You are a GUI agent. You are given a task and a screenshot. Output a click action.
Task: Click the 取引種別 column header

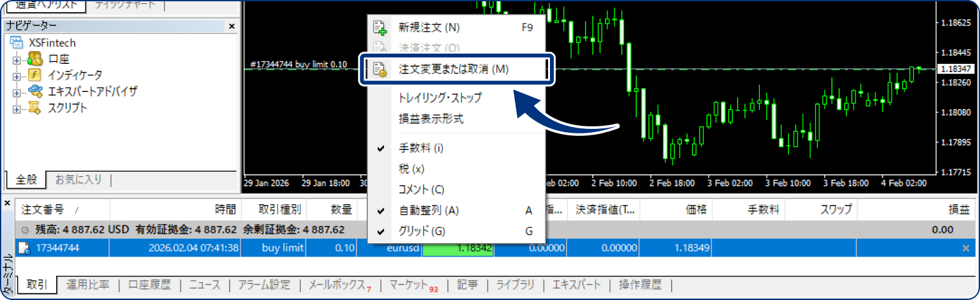(274, 209)
